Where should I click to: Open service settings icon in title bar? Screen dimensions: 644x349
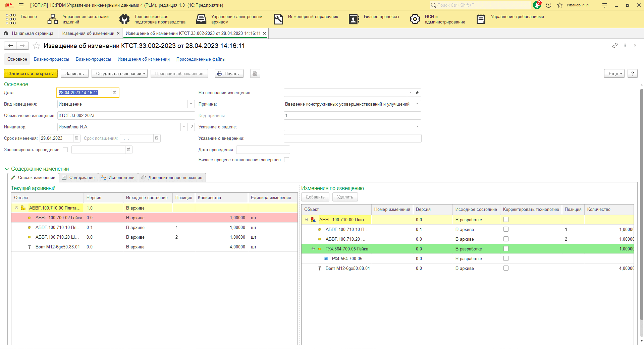(x=605, y=5)
